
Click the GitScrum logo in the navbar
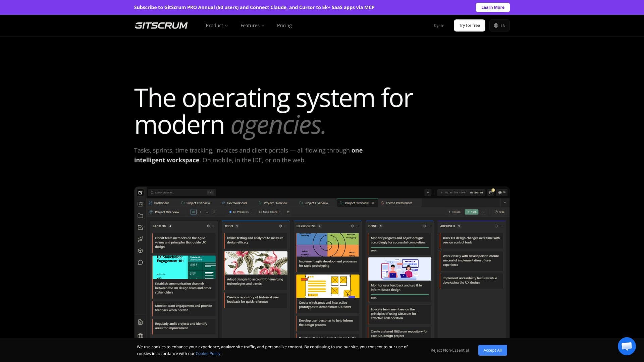(x=161, y=25)
